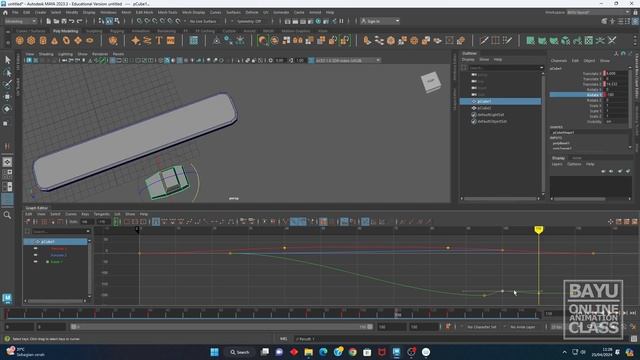
Task: Toggle the Channel Box panel icon at top right
Action: (x=636, y=21)
